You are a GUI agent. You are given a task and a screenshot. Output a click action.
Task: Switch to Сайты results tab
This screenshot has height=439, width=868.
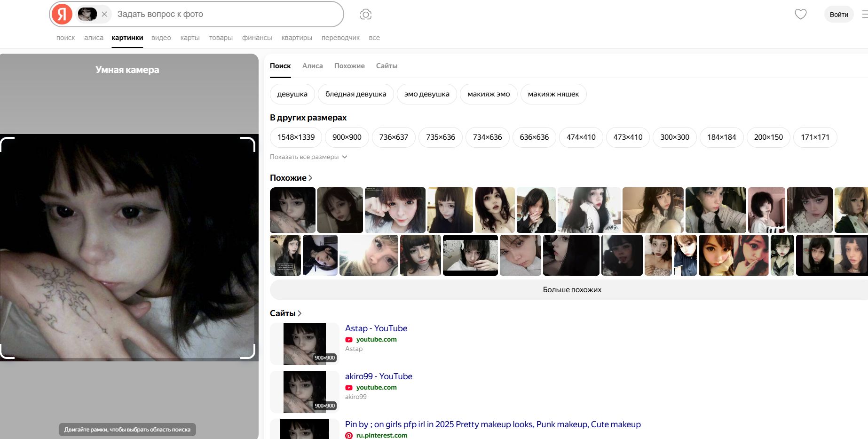[x=387, y=66]
